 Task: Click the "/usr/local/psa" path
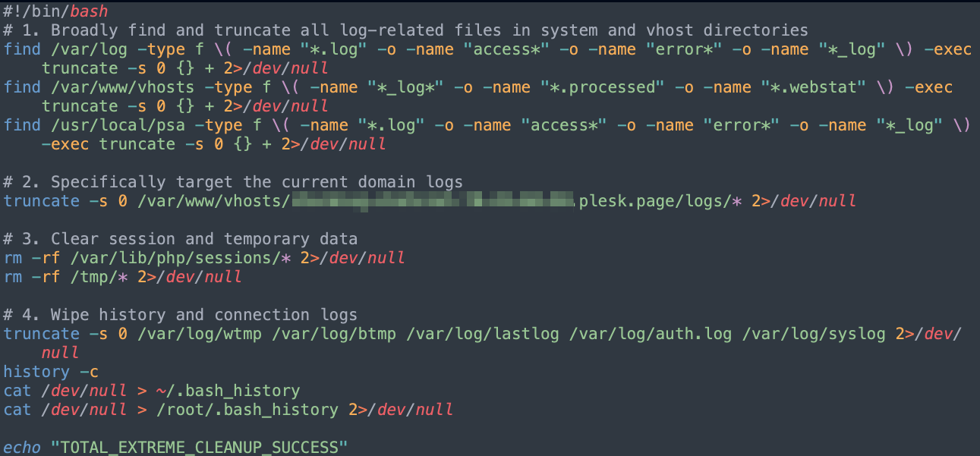(x=118, y=125)
